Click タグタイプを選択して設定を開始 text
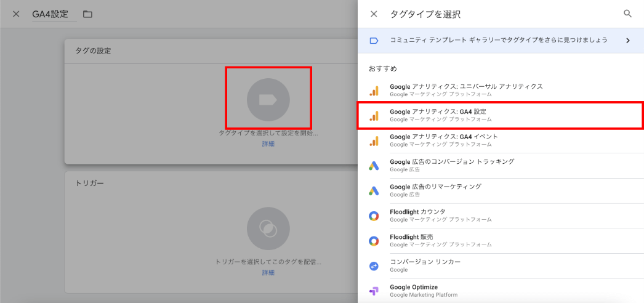This screenshot has height=303, width=644. [x=268, y=133]
